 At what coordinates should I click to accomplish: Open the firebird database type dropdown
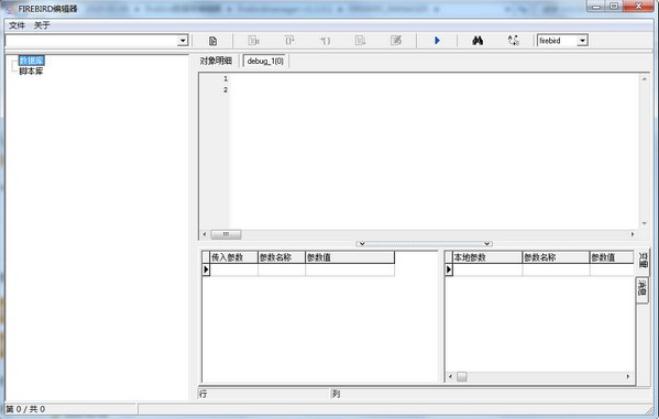[x=583, y=41]
